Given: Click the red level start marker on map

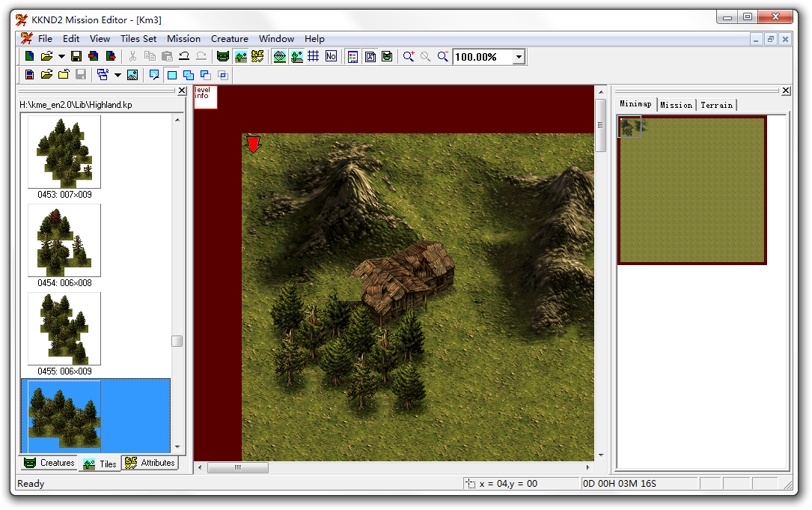Looking at the screenshot, I should pyautogui.click(x=253, y=144).
